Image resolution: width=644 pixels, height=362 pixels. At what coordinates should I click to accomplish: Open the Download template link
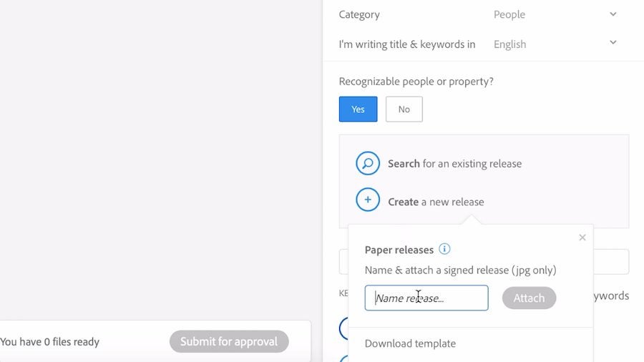coord(410,343)
